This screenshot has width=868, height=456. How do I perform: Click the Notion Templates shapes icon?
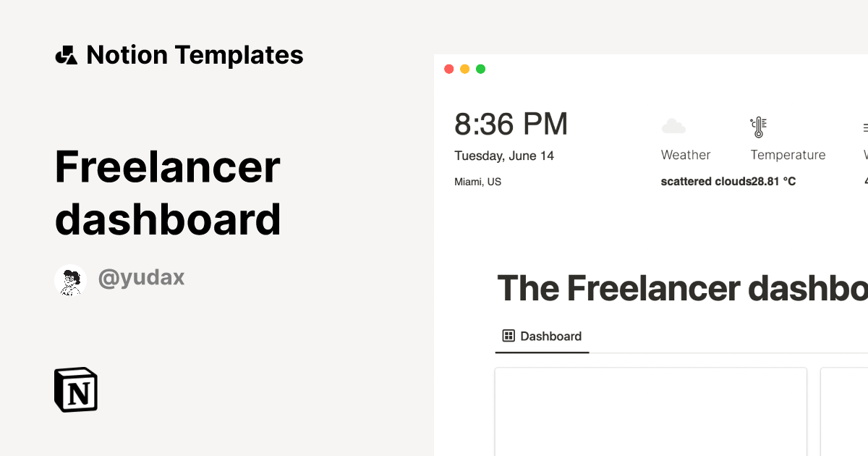point(66,55)
